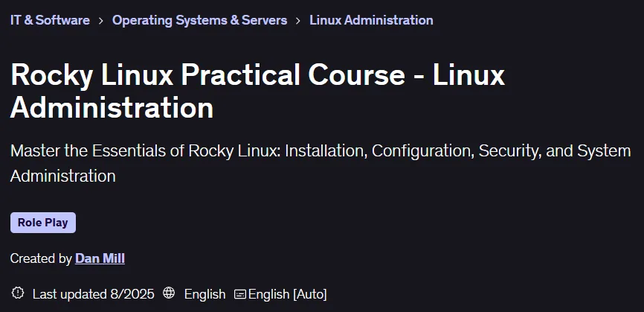Click the Role Play badge
Image resolution: width=644 pixels, height=312 pixels.
click(x=43, y=223)
